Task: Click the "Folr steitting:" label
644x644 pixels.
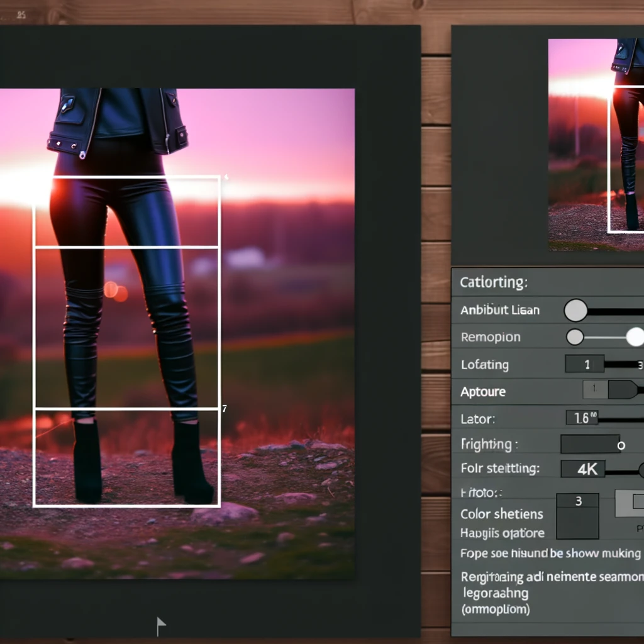Action: pyautogui.click(x=500, y=468)
